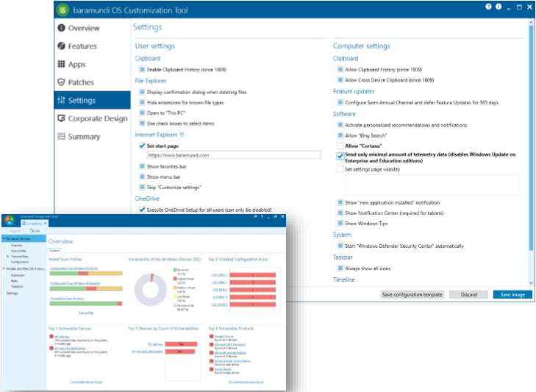The height and width of the screenshot is (392, 536).
Task: Enable the Allow "Cortana" checkbox
Action: pyautogui.click(x=340, y=146)
